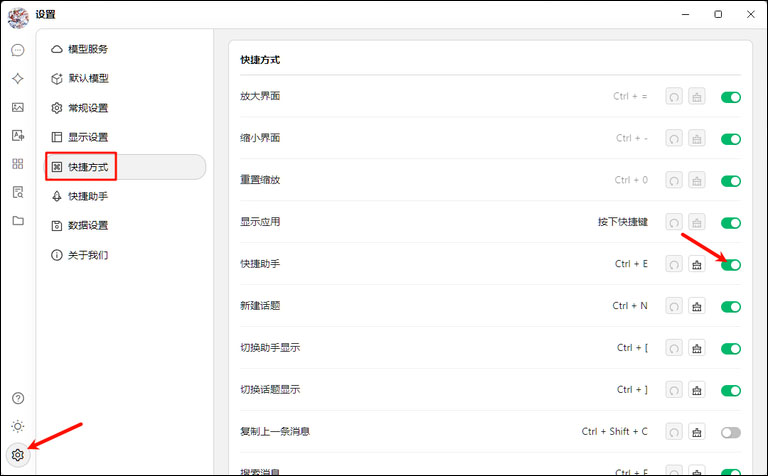Go to the 显示设置 settings page
Viewport: 768px width, 476px height.
(x=88, y=137)
